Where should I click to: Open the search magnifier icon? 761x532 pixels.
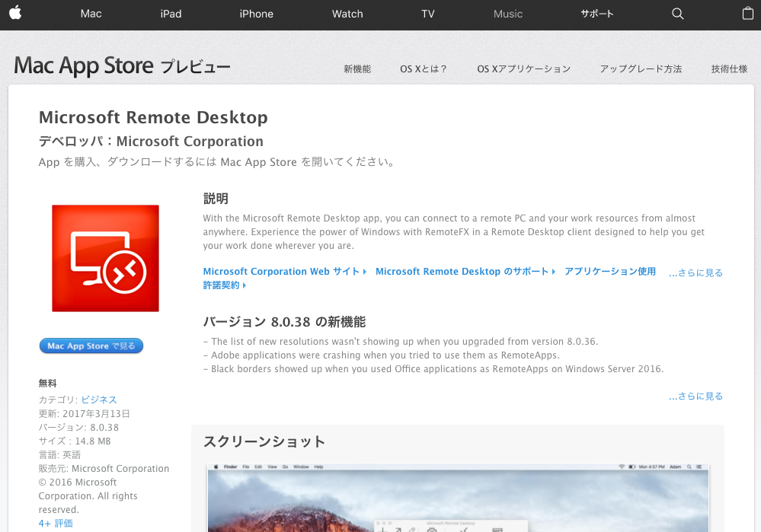tap(677, 14)
